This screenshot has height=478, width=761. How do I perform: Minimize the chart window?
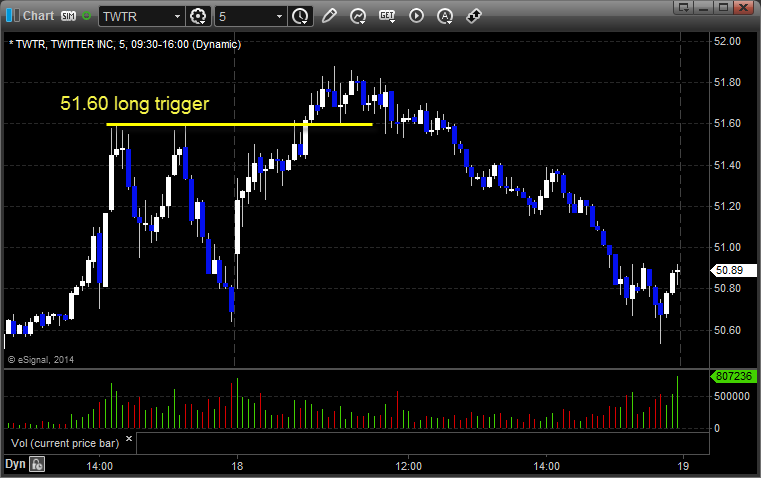(x=703, y=7)
